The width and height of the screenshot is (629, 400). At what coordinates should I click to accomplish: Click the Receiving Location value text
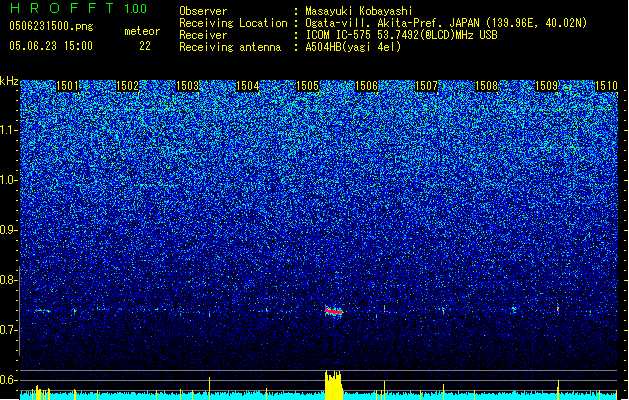coord(446,23)
